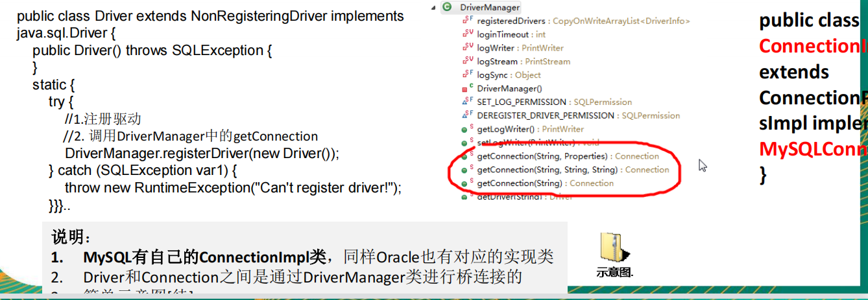Image resolution: width=868 pixels, height=300 pixels.
Task: Click the red MySQLConn interface text
Action: pos(814,149)
